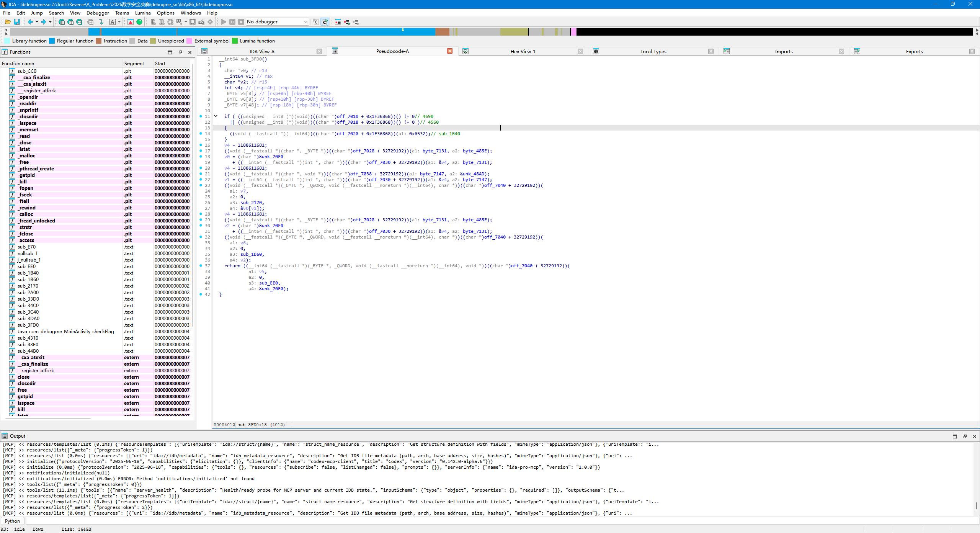
Task: Start process with the play button
Action: (x=224, y=22)
